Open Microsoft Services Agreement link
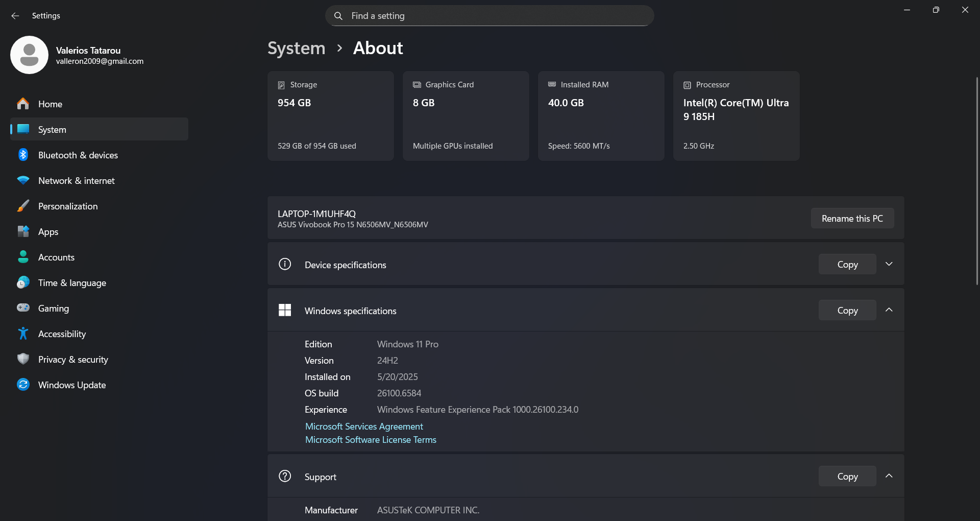This screenshot has width=980, height=521. [x=364, y=427]
